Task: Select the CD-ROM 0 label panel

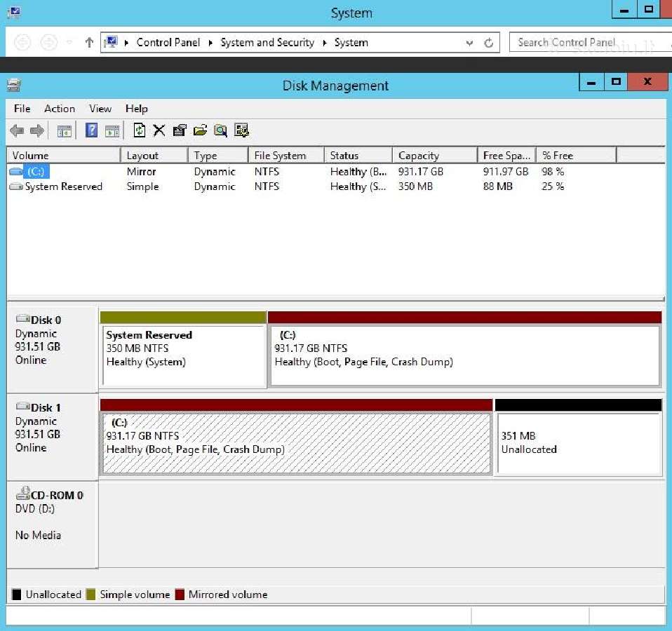Action: 53,524
